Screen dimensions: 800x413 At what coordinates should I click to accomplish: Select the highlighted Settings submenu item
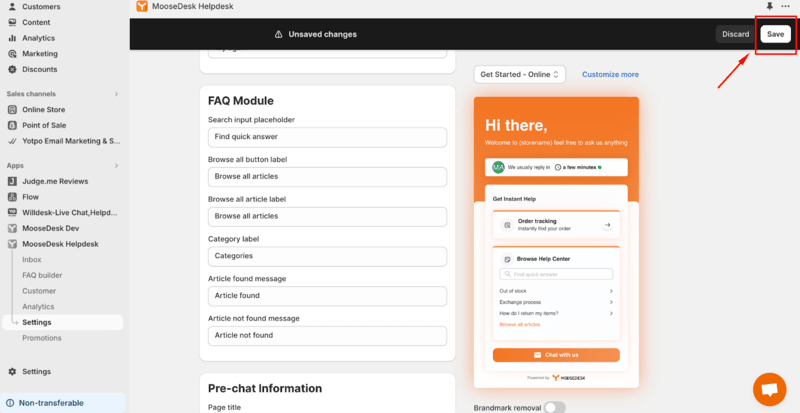tap(63, 322)
